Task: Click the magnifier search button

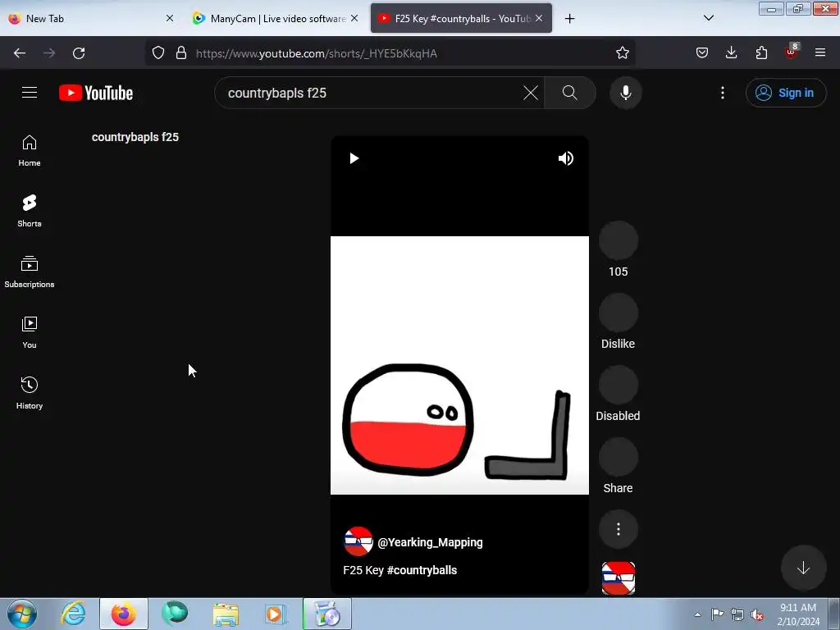Action: [570, 93]
